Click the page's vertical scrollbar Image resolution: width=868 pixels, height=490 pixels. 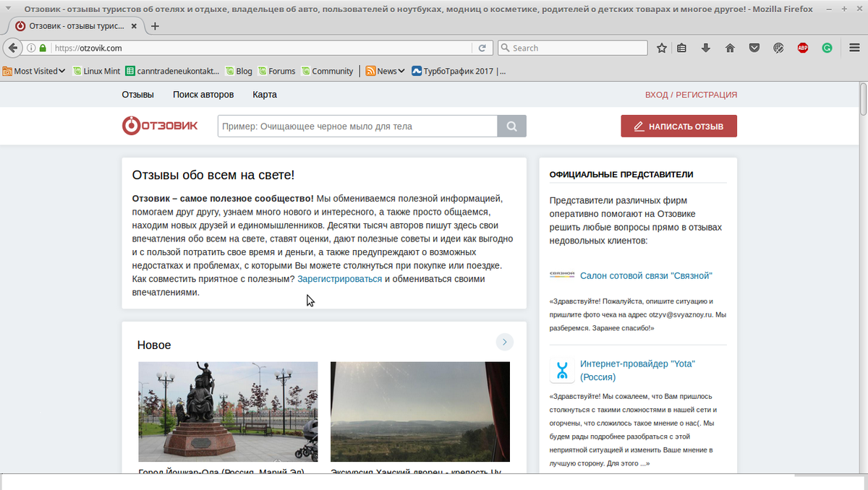[x=863, y=278]
